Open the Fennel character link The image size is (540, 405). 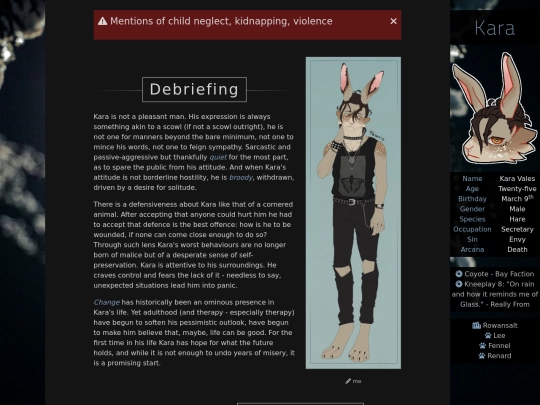pos(499,346)
